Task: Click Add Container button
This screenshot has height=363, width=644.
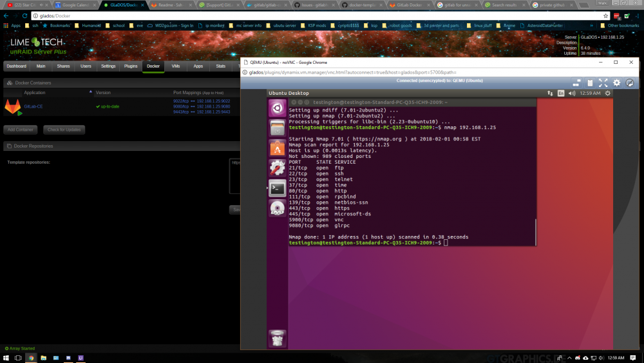Action: (x=21, y=130)
